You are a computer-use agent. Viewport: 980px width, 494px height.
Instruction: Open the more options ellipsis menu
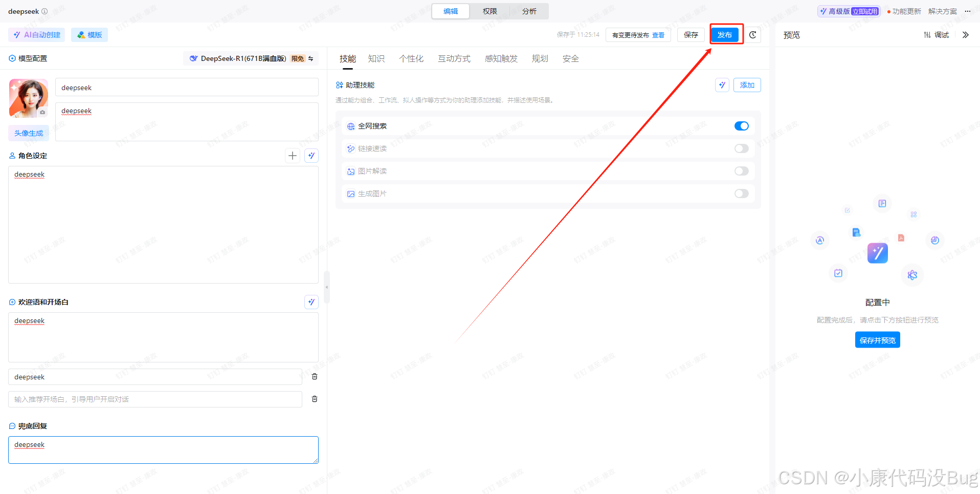coord(968,11)
